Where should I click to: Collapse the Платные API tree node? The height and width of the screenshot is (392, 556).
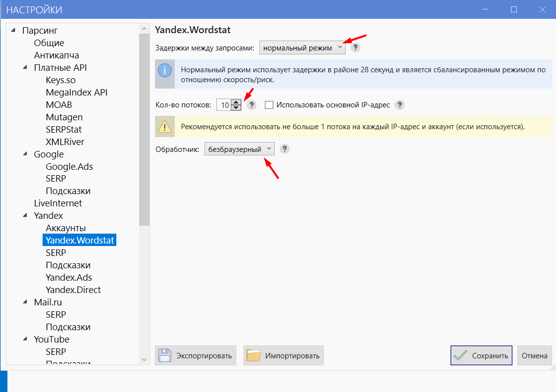25,67
